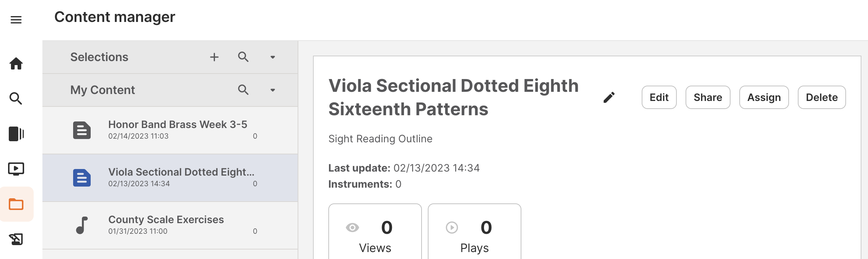The image size is (868, 259).
Task: Delete the Viola Sectional content
Action: pos(822,97)
